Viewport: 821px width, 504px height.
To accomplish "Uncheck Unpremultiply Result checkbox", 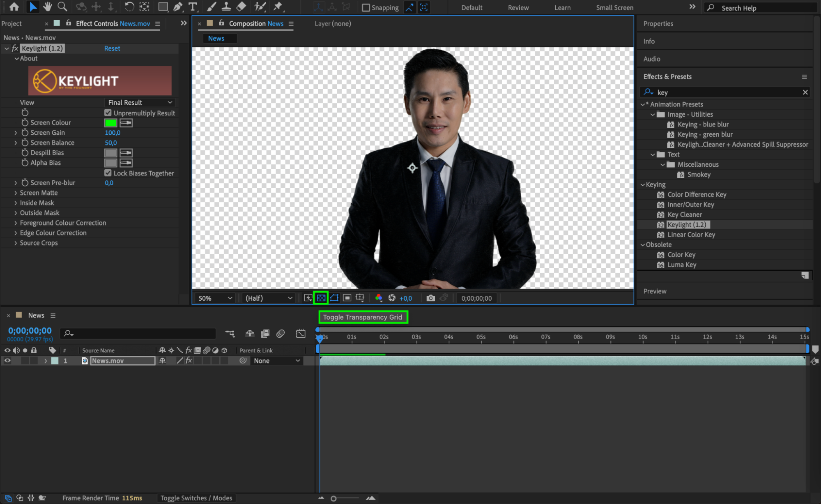I will (108, 113).
